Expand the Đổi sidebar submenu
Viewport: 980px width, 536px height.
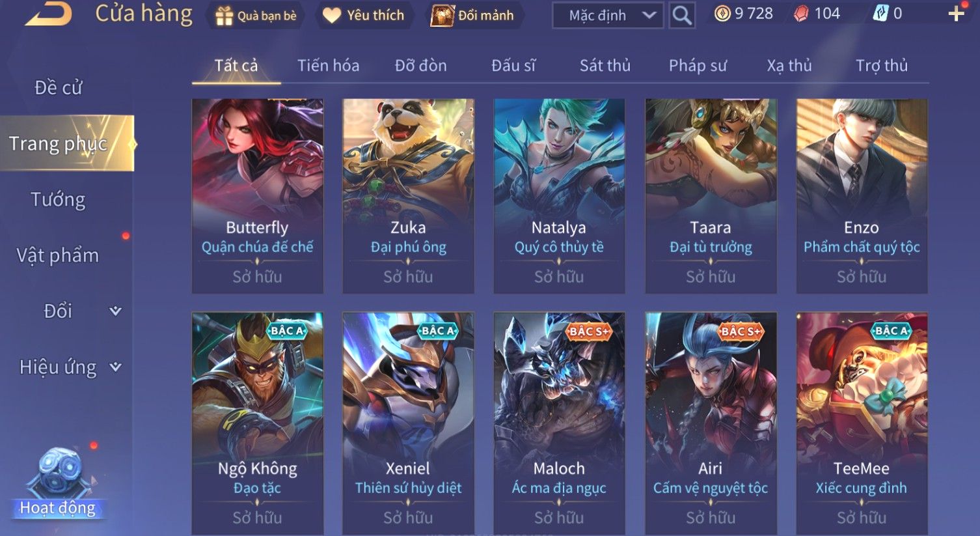pos(115,311)
